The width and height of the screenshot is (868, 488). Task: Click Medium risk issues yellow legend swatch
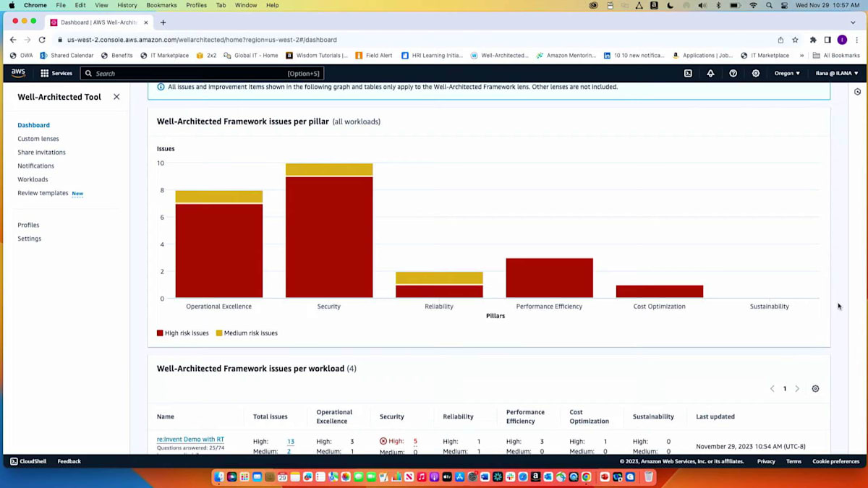pos(219,333)
